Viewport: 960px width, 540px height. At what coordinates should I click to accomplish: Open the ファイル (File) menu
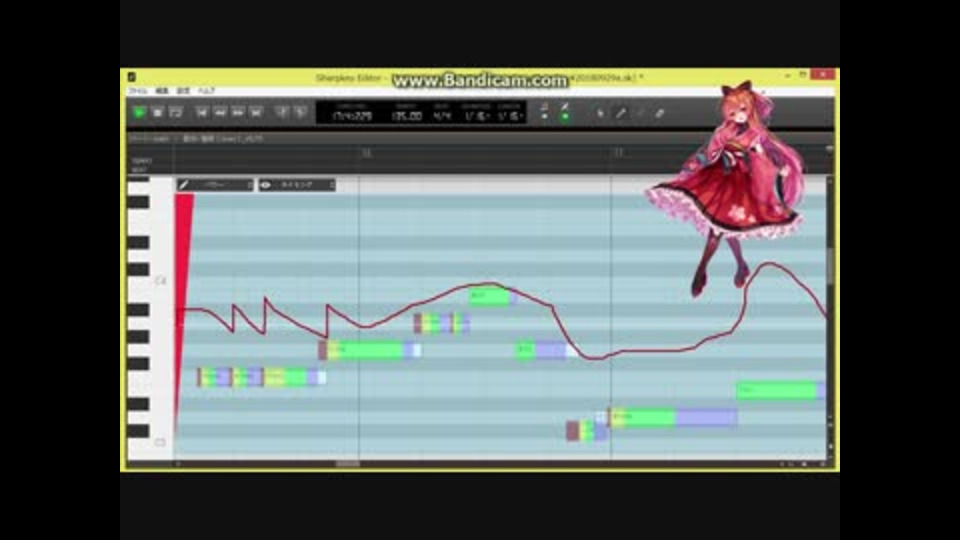pyautogui.click(x=138, y=91)
